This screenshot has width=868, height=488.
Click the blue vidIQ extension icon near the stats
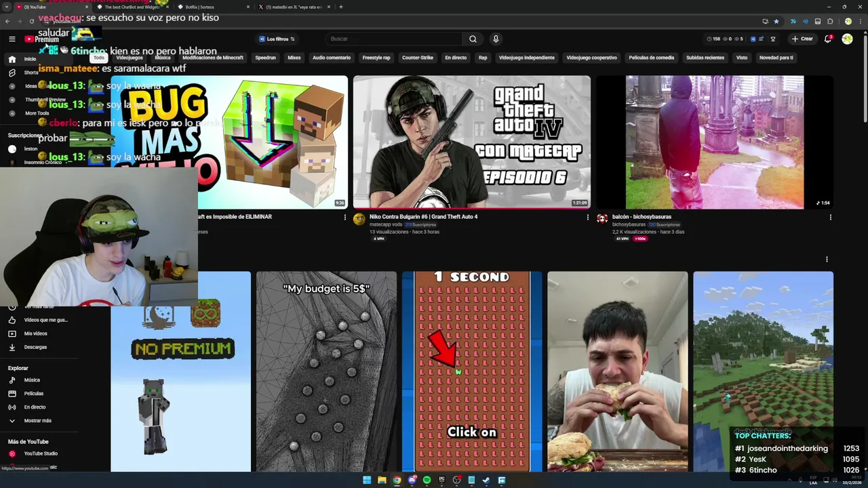753,39
